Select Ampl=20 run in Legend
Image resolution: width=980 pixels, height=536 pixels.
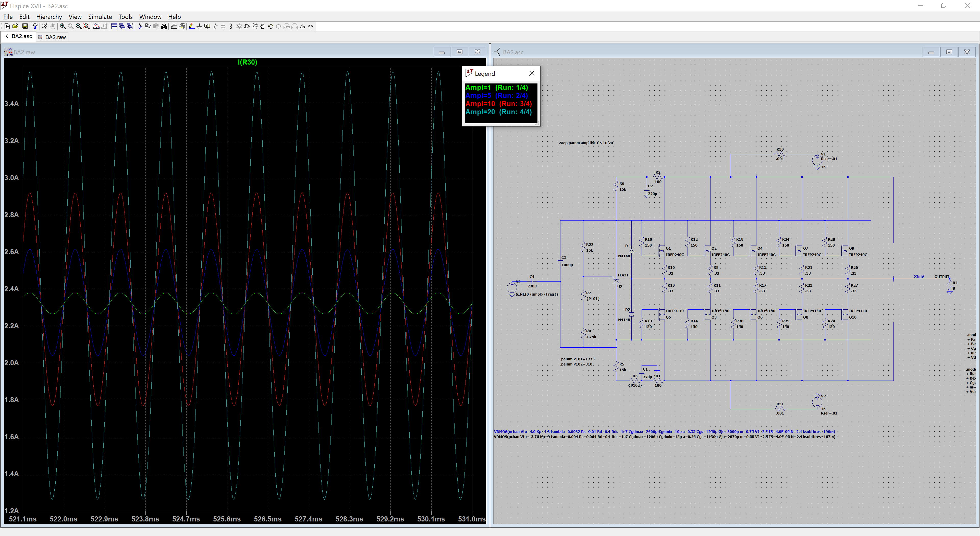pyautogui.click(x=498, y=112)
